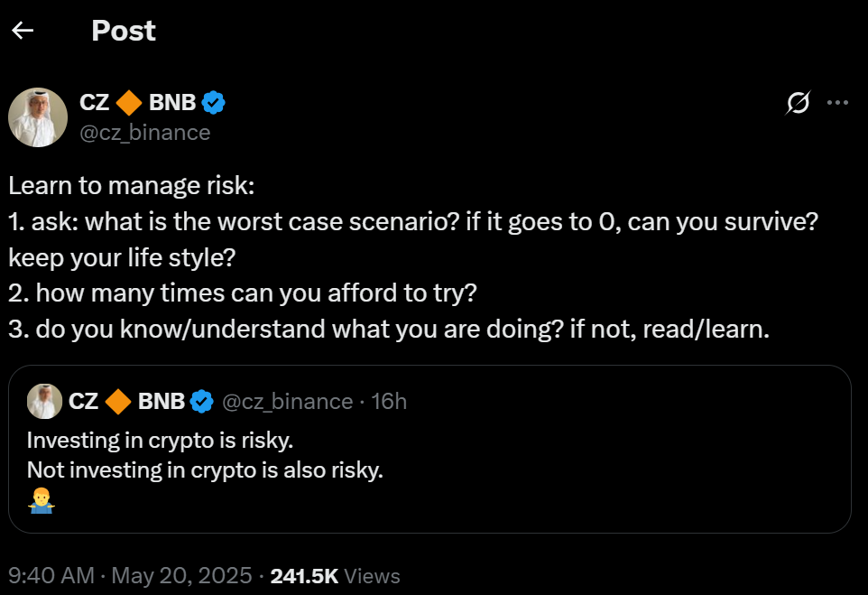Open the Grok explain-post icon
The width and height of the screenshot is (868, 595).
click(798, 104)
